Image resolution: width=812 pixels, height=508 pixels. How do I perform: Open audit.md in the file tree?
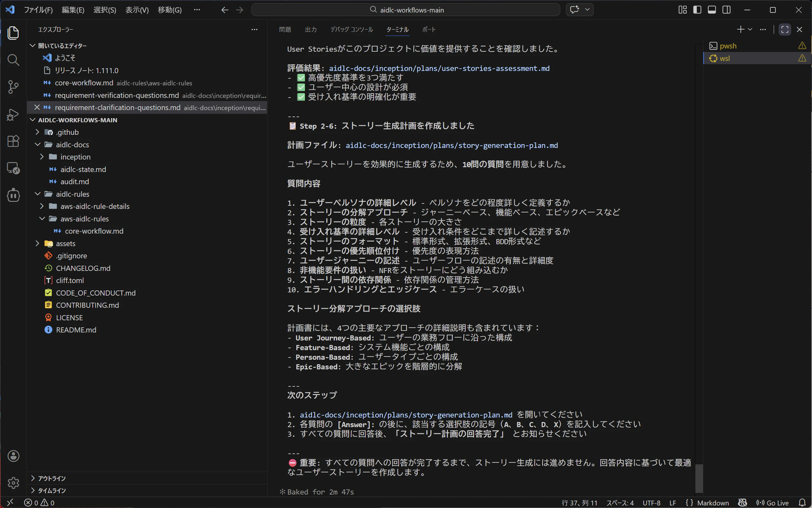tap(74, 182)
